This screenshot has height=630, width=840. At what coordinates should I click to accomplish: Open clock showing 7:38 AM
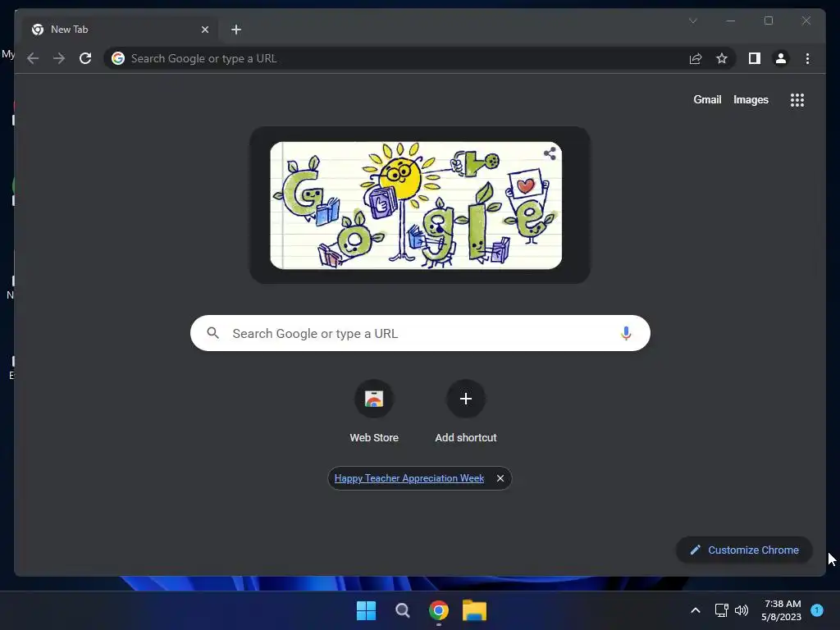(782, 610)
